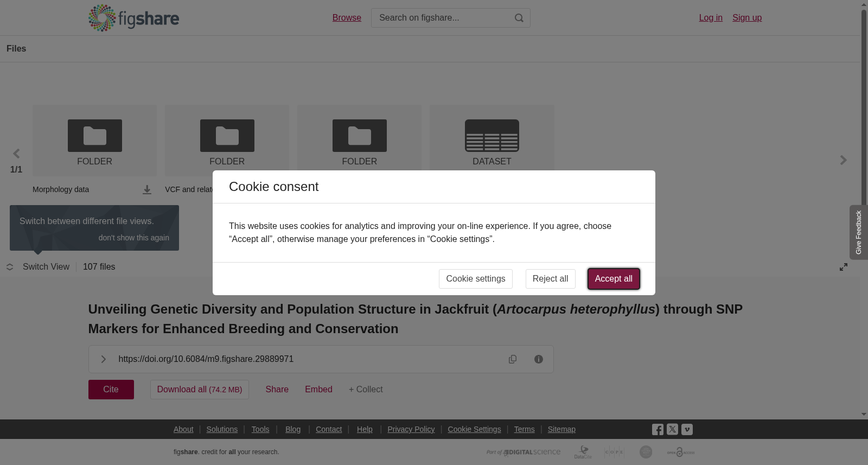Click the figshare logo

tap(133, 18)
